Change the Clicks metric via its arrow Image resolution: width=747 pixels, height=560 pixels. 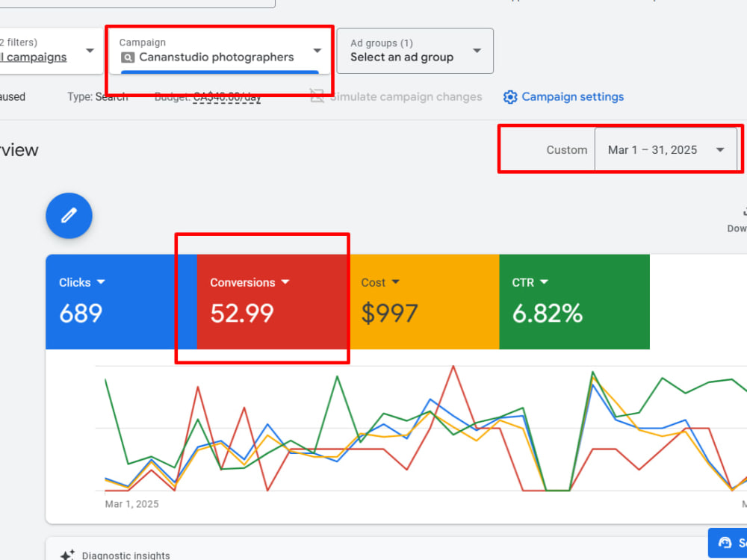(x=101, y=282)
